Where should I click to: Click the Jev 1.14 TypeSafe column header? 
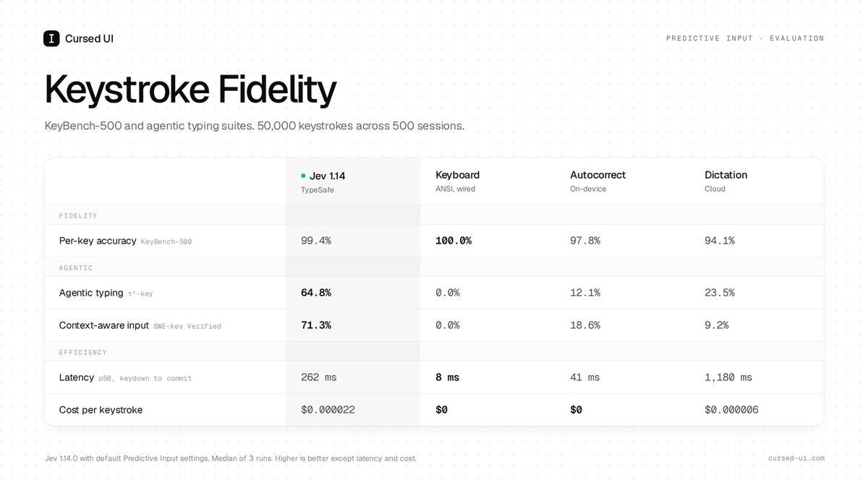point(323,181)
